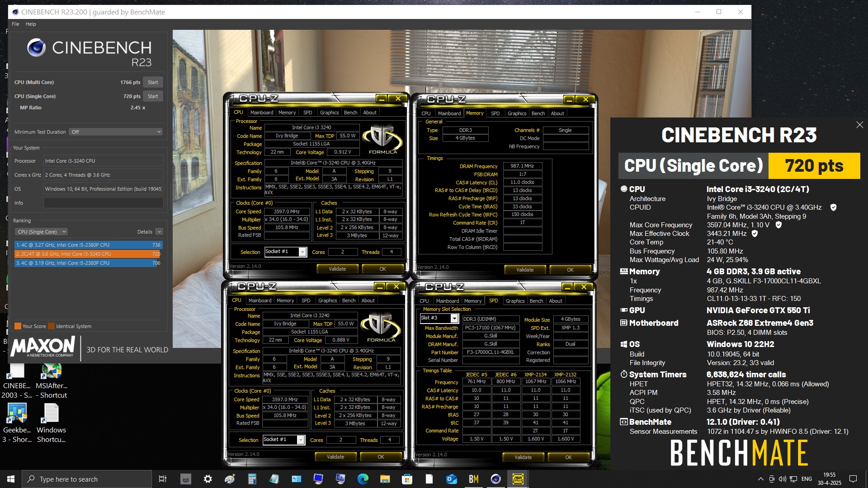Open the Cinebench File menu
The image size is (868, 488).
coord(15,24)
